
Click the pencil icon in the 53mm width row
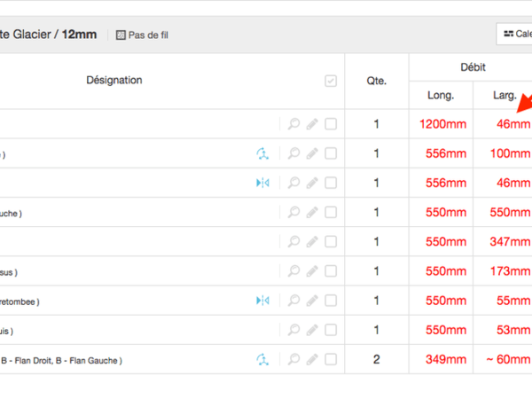click(312, 330)
